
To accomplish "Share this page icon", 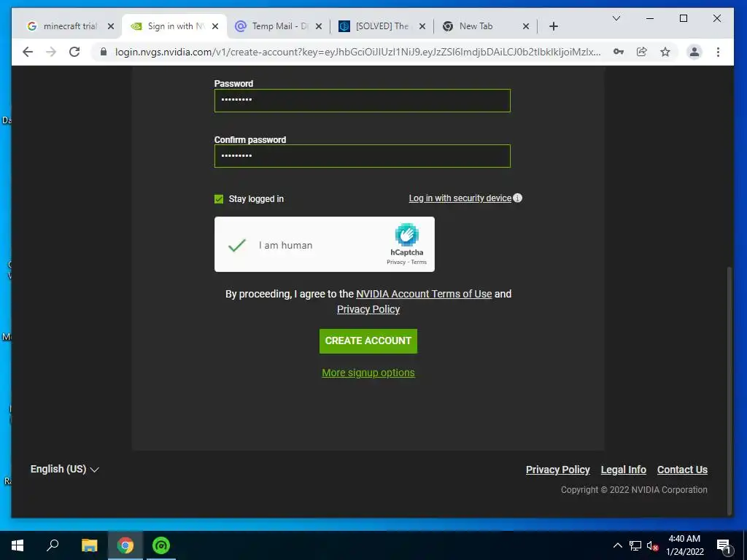I will tap(642, 52).
